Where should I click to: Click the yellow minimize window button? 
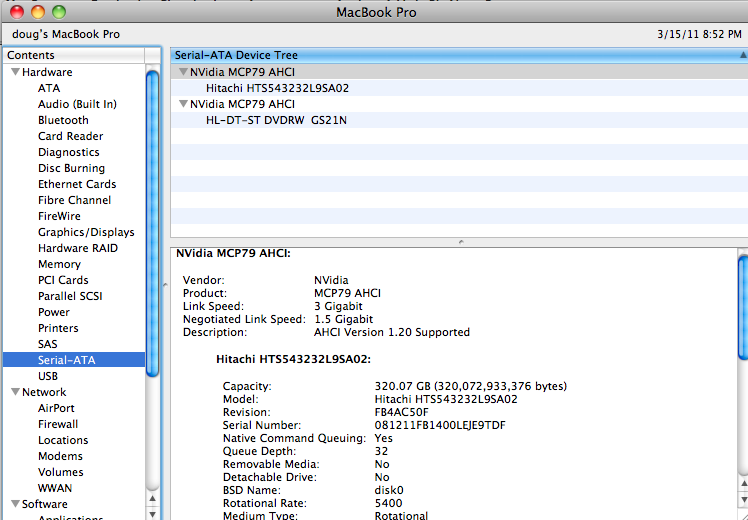click(x=38, y=12)
